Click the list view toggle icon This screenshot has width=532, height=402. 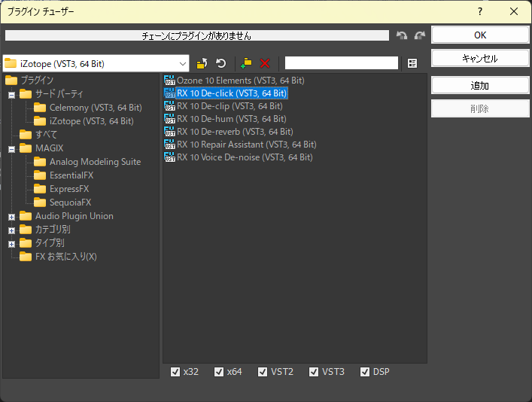click(412, 63)
